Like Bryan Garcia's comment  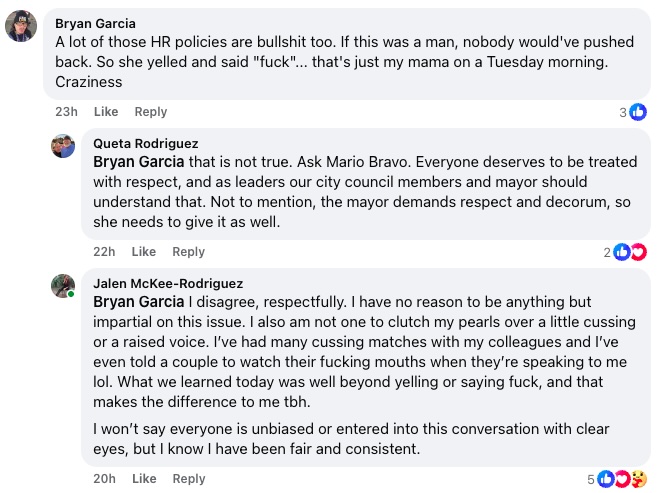click(x=106, y=112)
